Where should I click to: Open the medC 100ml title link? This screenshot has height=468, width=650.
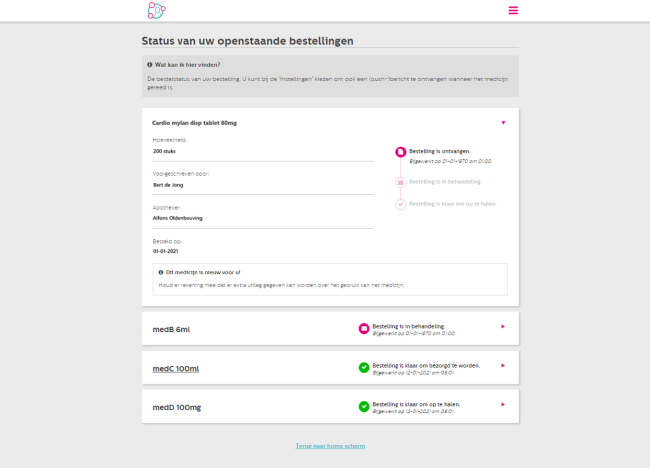coord(176,369)
